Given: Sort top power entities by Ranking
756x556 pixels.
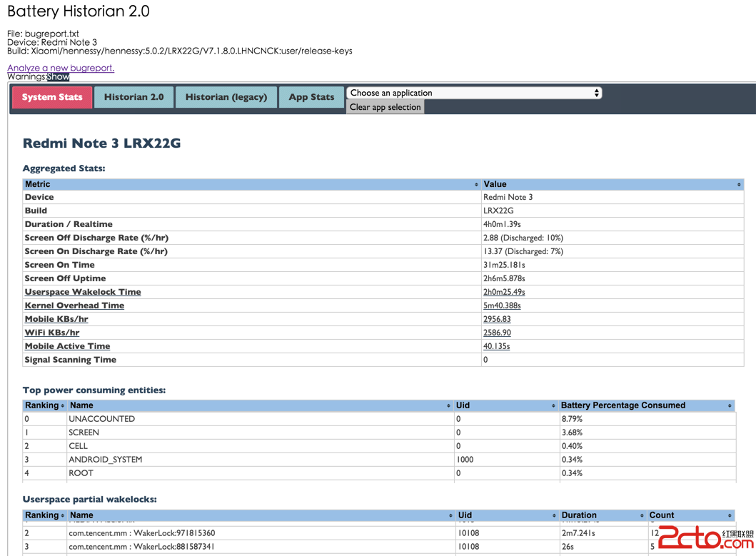Looking at the screenshot, I should click(44, 405).
